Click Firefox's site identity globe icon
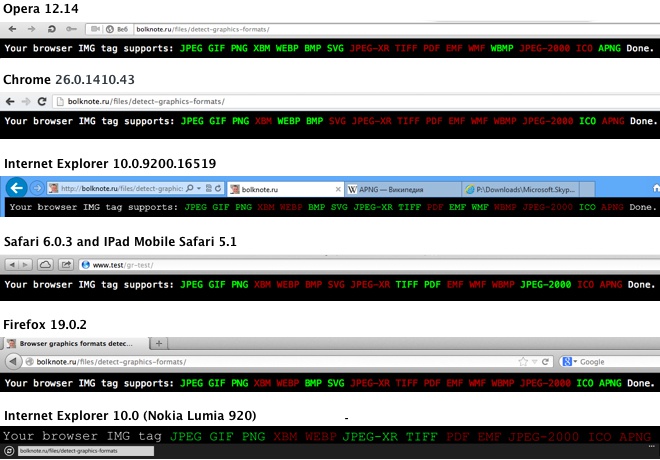This screenshot has width=660, height=460. pos(29,362)
